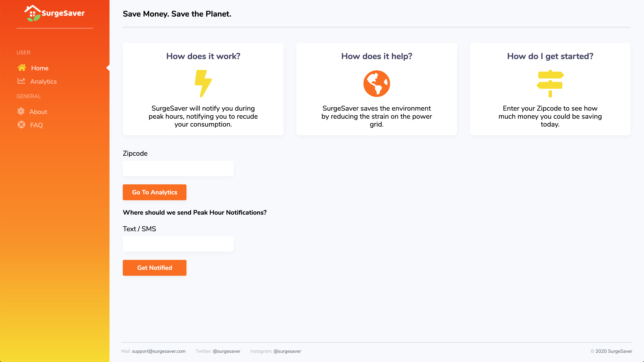This screenshot has width=644, height=362.
Task: Open the Analytics menu item
Action: [43, 82]
